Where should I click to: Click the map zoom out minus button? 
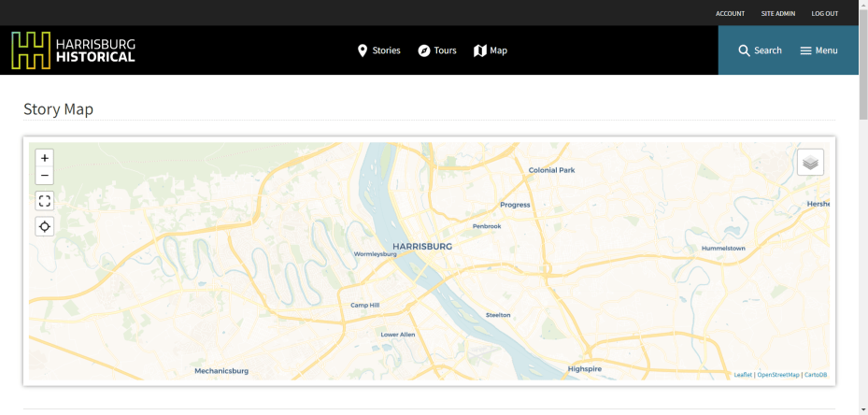tap(44, 176)
